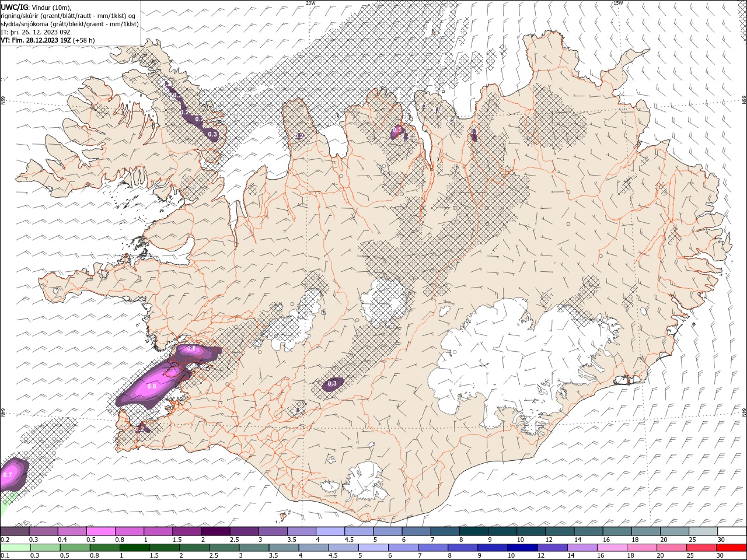The image size is (747, 560).
Task: Click the '0.2' label on the Reykjanes peninsula
Action: coord(140,429)
